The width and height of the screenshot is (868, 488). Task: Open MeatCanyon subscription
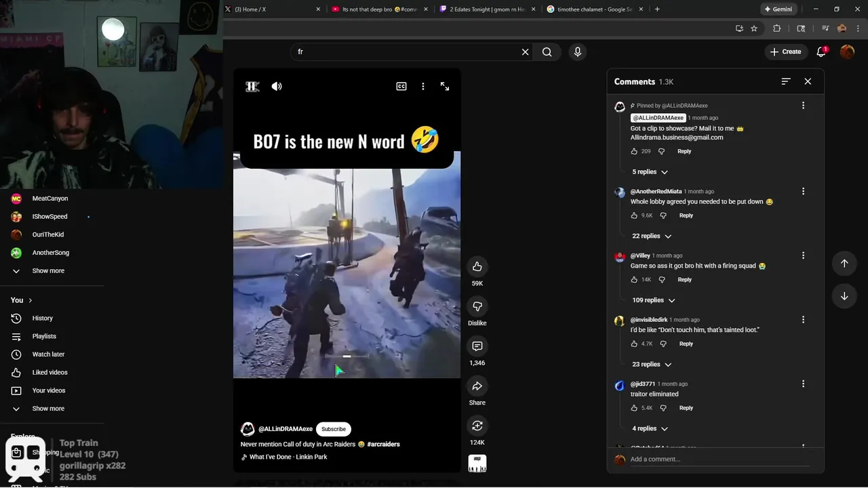[x=52, y=199]
